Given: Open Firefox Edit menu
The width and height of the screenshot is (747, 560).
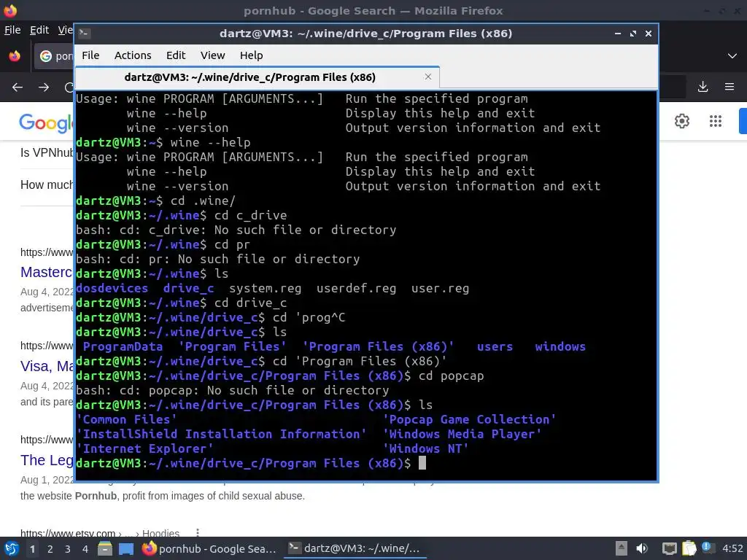Looking at the screenshot, I should (39, 30).
